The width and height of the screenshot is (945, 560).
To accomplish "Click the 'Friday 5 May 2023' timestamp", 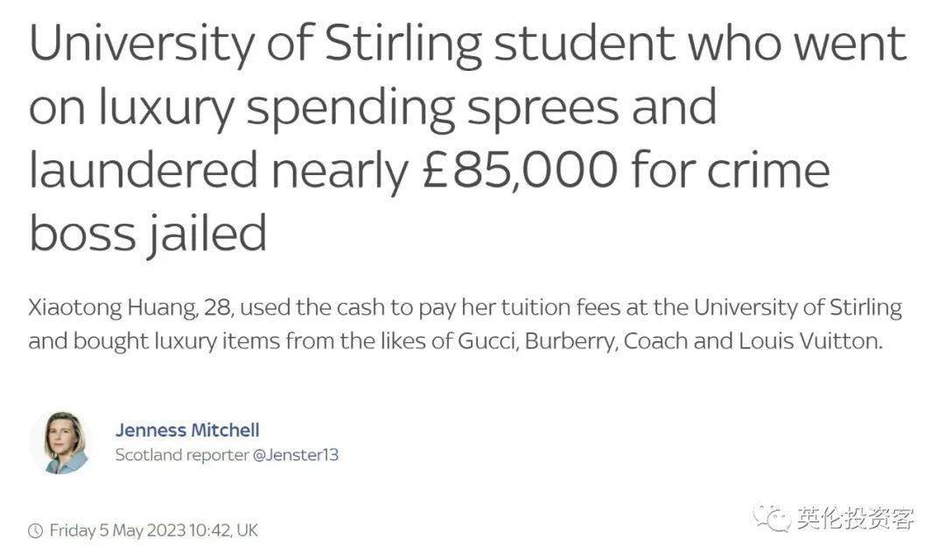I will (117, 530).
